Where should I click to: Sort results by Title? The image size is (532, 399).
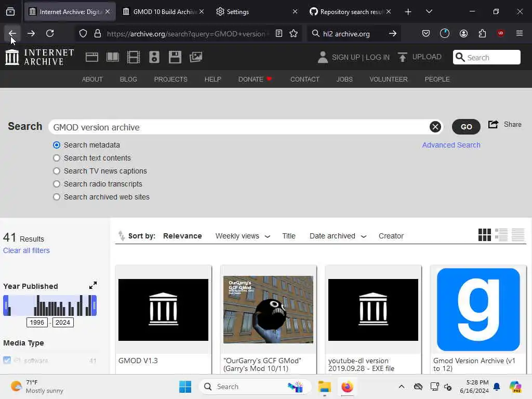coord(289,236)
